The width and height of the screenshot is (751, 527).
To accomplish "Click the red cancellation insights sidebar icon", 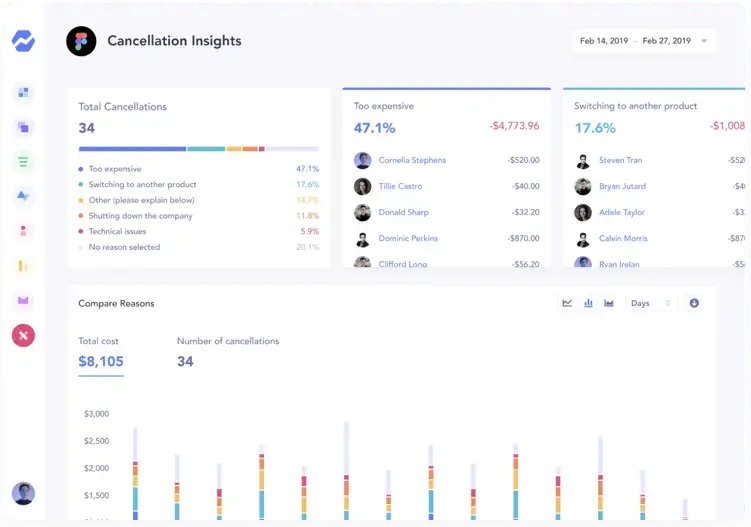I will [23, 335].
